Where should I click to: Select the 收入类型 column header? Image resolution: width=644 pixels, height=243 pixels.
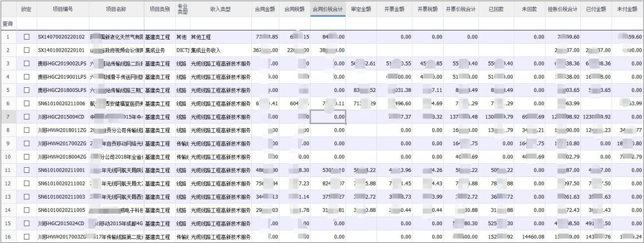coord(220,9)
